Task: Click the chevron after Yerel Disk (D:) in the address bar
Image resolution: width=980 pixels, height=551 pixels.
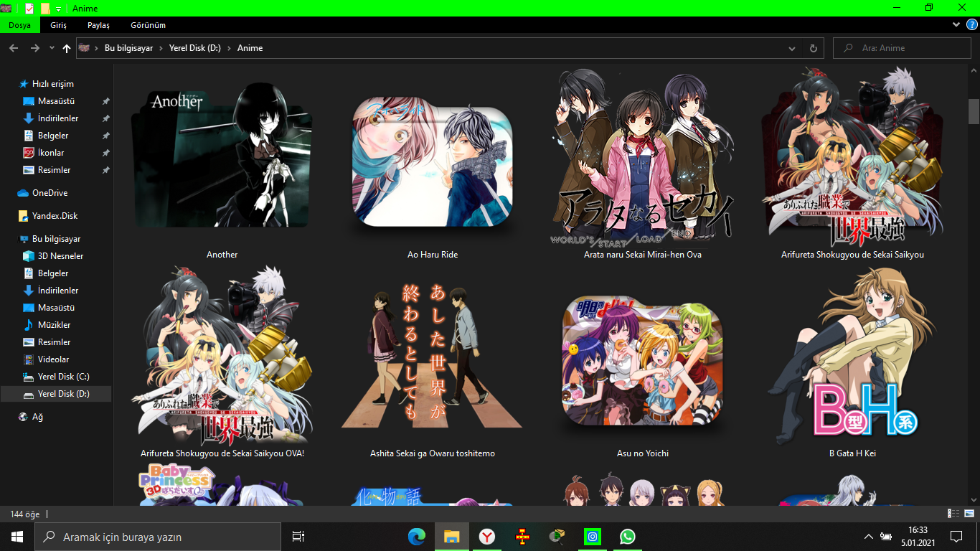Action: [x=230, y=48]
